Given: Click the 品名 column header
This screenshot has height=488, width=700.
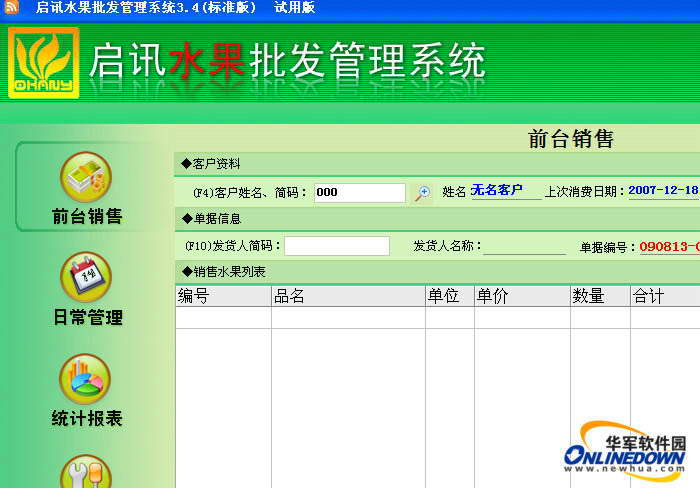Looking at the screenshot, I should [x=348, y=296].
